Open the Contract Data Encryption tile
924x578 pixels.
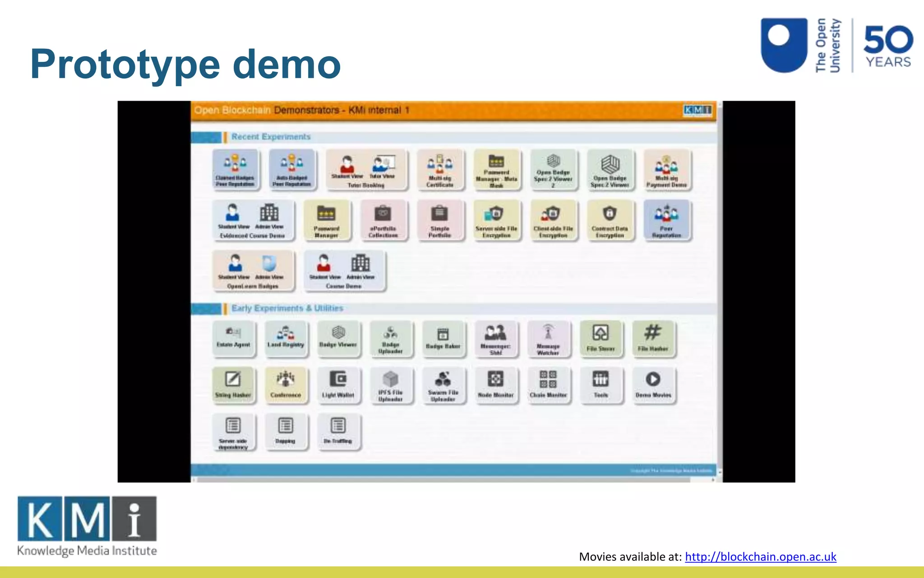610,220
